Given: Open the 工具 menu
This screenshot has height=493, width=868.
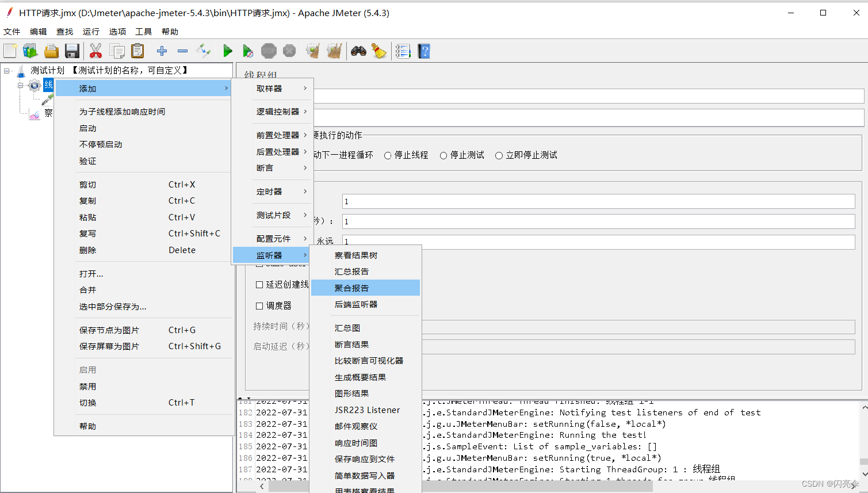Looking at the screenshot, I should [143, 32].
